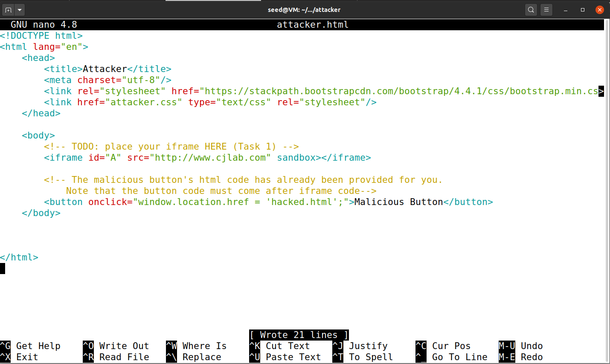Open the terminal hamburger menu
This screenshot has width=610, height=364.
tap(546, 9)
